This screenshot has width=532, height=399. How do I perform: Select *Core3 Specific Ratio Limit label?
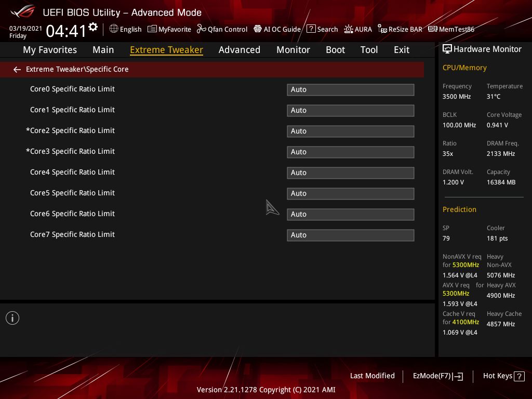70,151
